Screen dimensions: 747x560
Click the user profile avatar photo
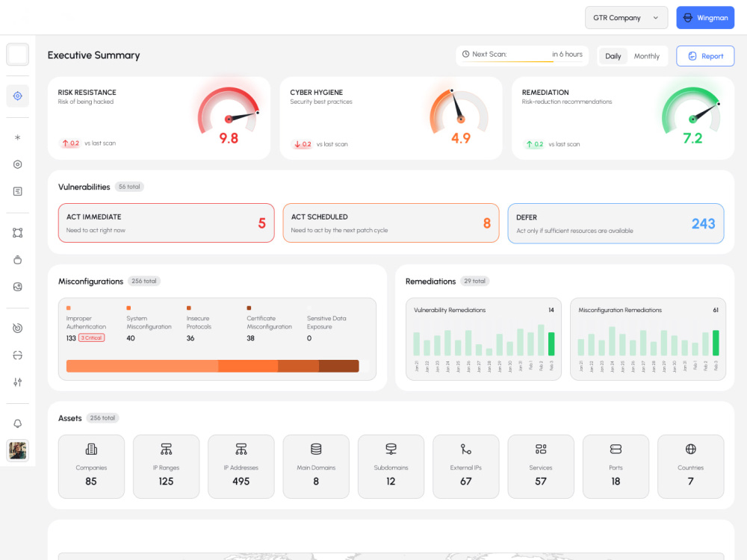click(x=18, y=450)
